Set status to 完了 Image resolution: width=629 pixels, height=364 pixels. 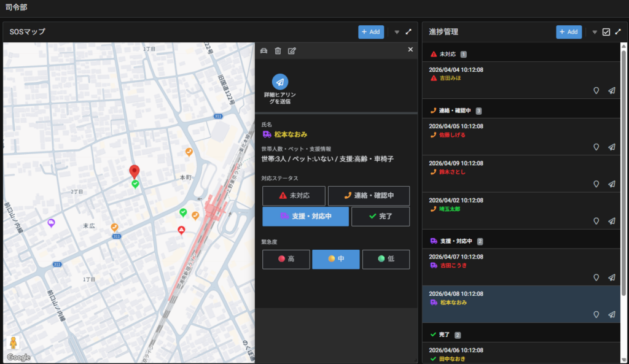(380, 216)
